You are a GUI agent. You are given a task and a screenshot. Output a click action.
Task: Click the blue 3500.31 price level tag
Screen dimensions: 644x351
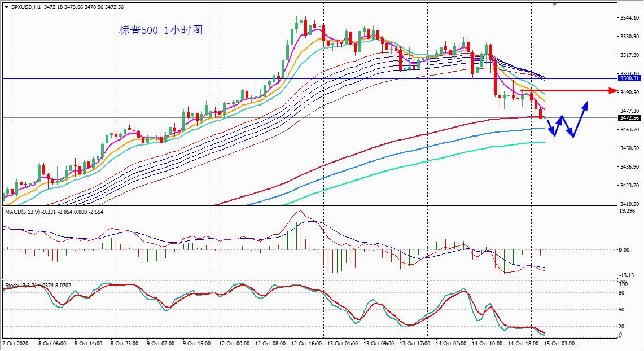[629, 78]
